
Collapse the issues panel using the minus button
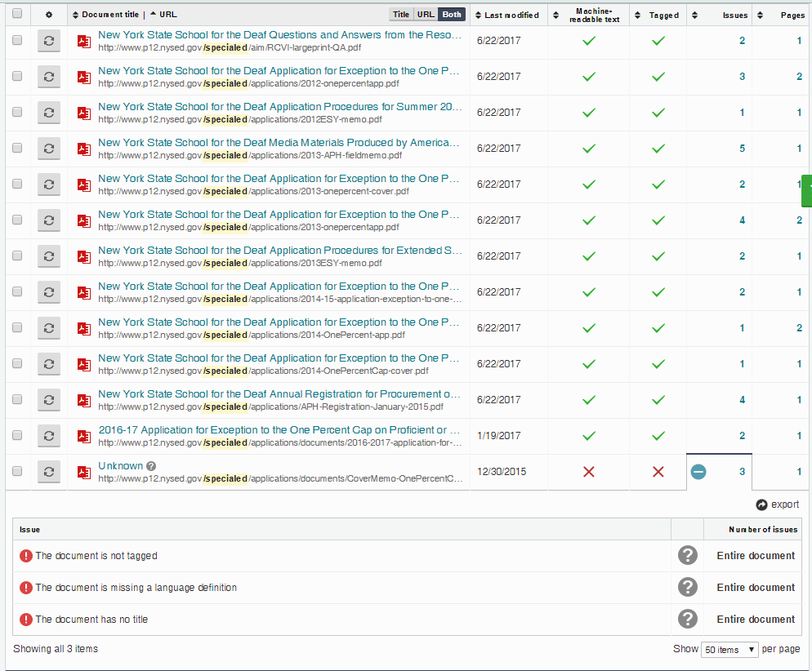point(698,472)
